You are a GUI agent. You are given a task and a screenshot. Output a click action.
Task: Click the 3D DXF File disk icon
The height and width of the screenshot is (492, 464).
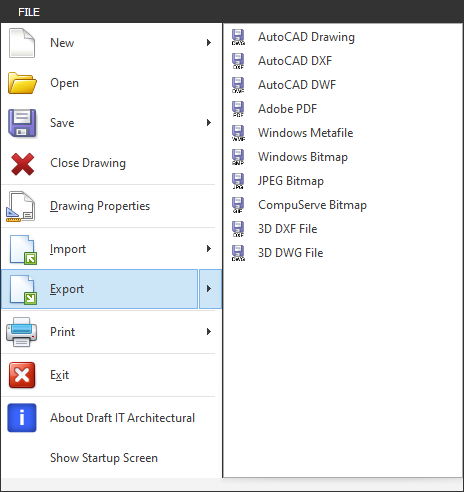tap(238, 229)
